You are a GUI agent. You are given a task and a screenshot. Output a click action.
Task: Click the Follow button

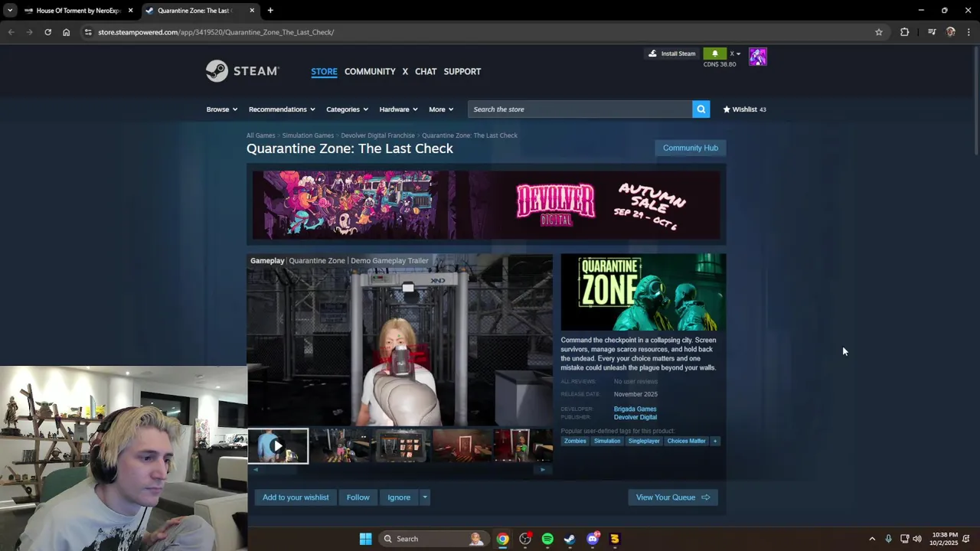(x=358, y=497)
